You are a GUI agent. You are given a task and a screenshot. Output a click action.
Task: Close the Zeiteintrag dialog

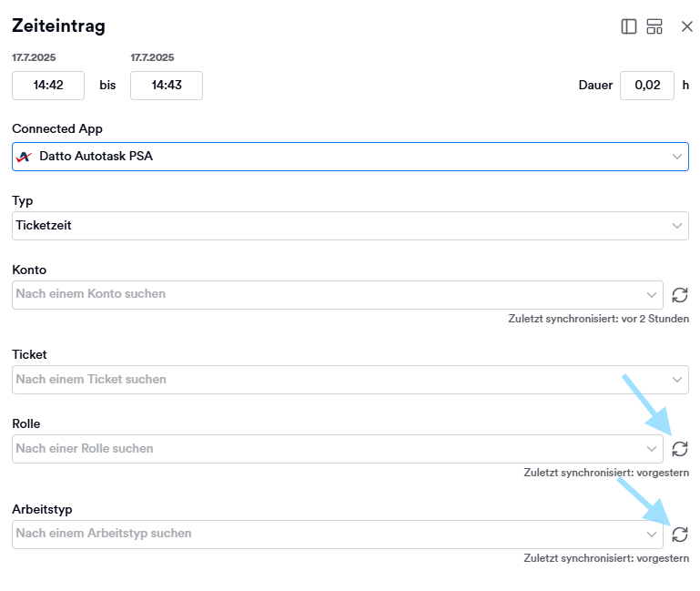687,26
